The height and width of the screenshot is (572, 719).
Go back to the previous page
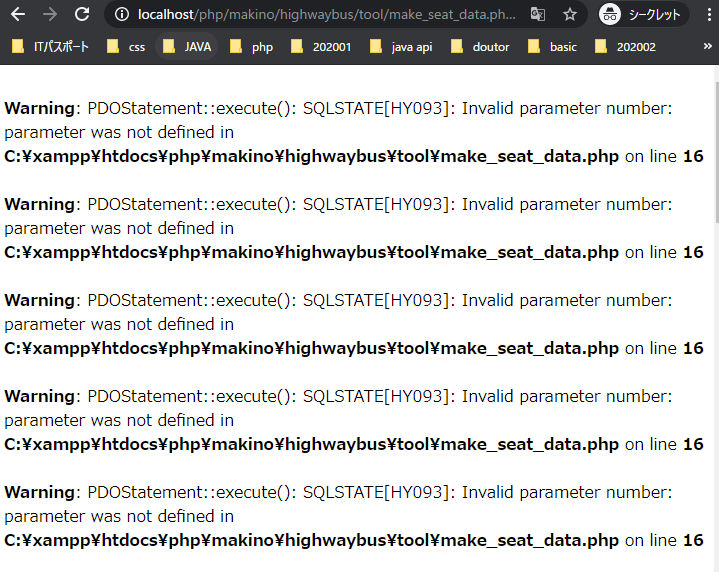[x=18, y=15]
